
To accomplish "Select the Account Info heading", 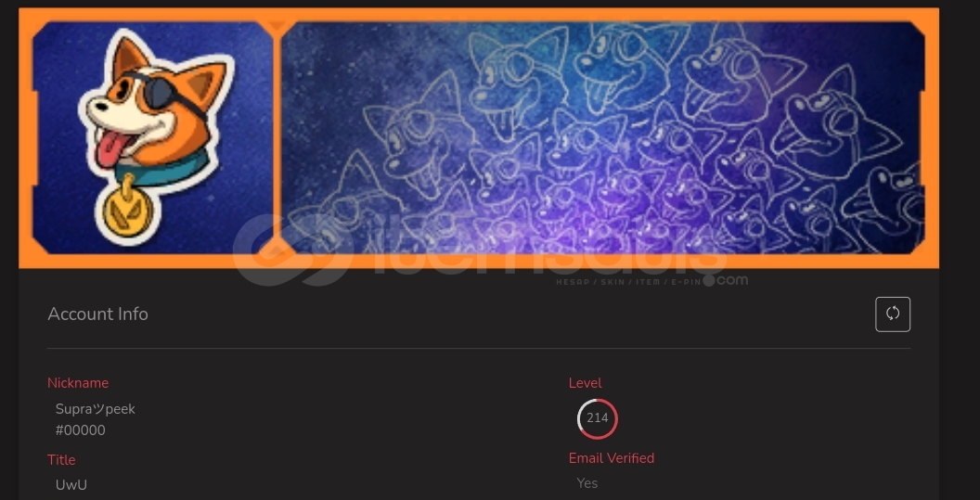I will [x=98, y=314].
